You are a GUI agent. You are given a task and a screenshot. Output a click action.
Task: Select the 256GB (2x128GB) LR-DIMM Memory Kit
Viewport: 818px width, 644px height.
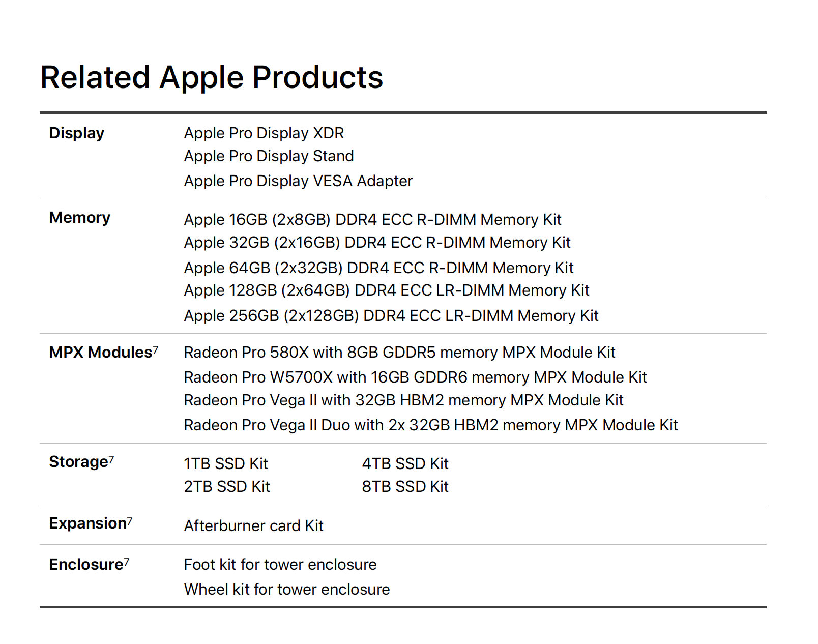[x=391, y=315]
